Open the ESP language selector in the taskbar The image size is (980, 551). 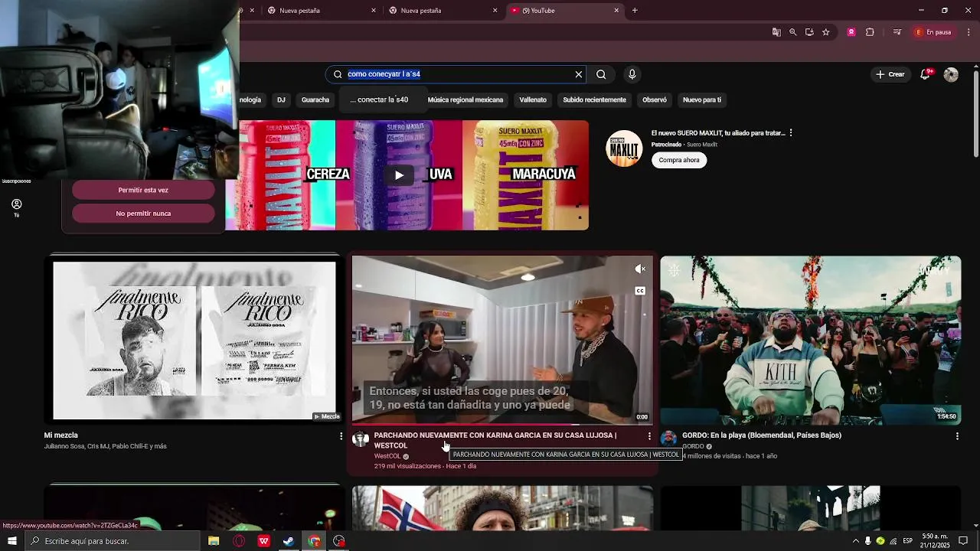pos(907,541)
